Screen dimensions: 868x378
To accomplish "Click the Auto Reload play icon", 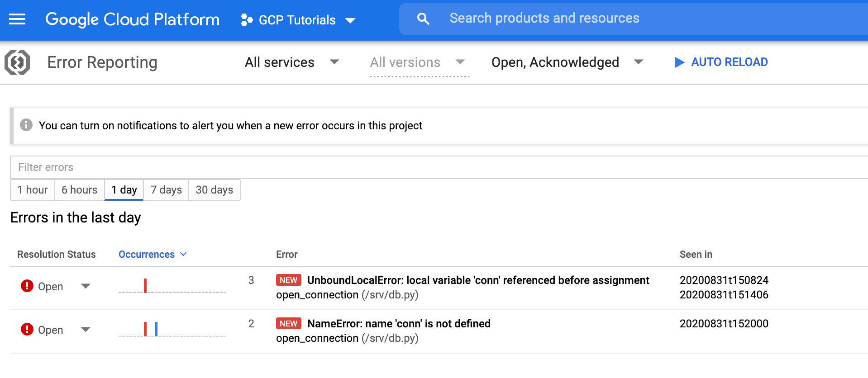I will click(x=679, y=62).
